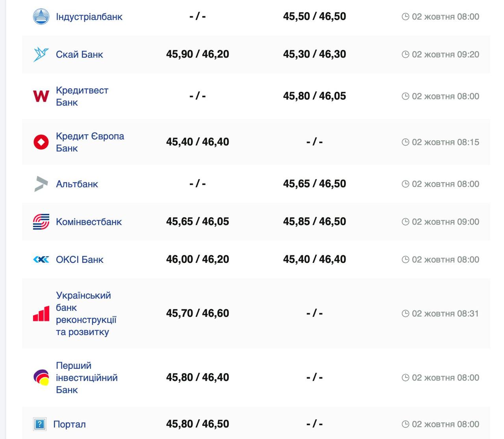Viewport: 504px width, 439px height.
Task: Click the red bar-chart bank logo
Action: pos(41,314)
